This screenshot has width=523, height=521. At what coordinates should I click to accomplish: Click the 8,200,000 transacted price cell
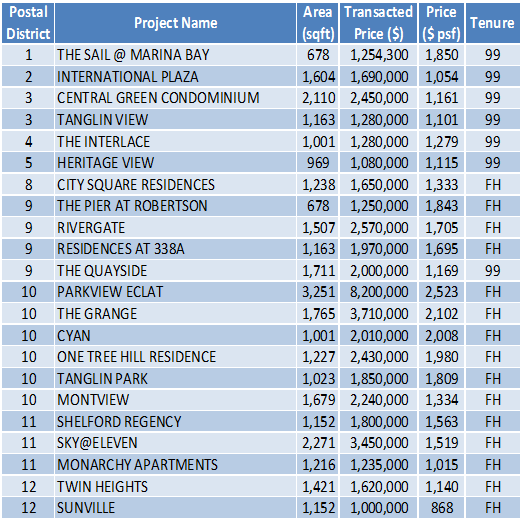[379, 292]
